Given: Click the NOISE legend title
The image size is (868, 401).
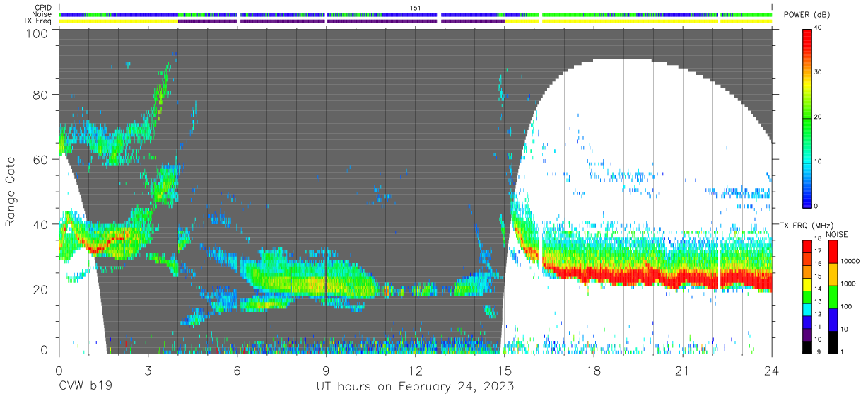Looking at the screenshot, I should [837, 234].
